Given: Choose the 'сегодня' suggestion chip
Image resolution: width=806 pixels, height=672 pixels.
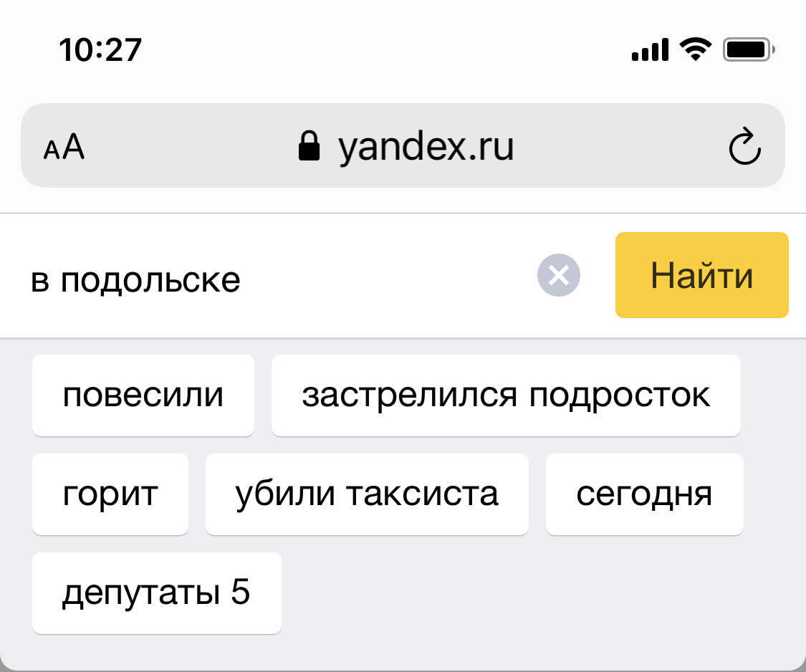Looking at the screenshot, I should coord(645,494).
